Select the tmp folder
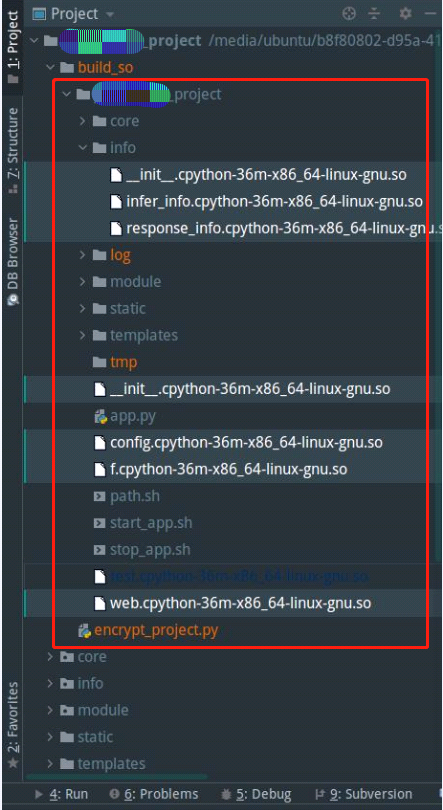This screenshot has height=810, width=443. [x=123, y=362]
